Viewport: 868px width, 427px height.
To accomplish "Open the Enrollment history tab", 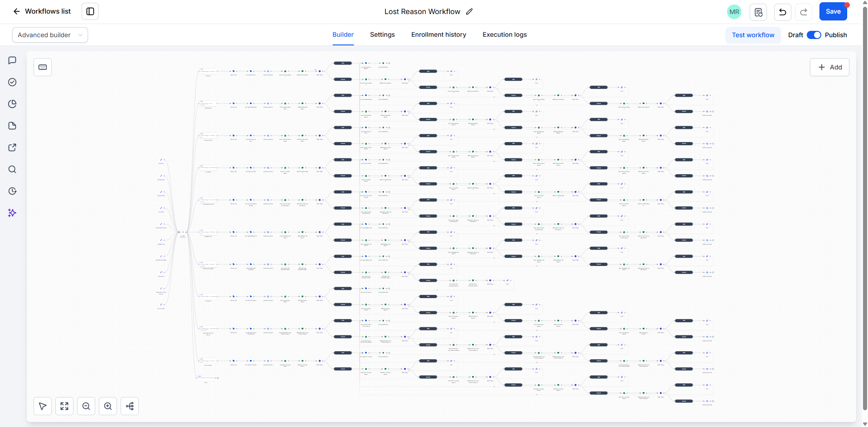I will (x=439, y=34).
